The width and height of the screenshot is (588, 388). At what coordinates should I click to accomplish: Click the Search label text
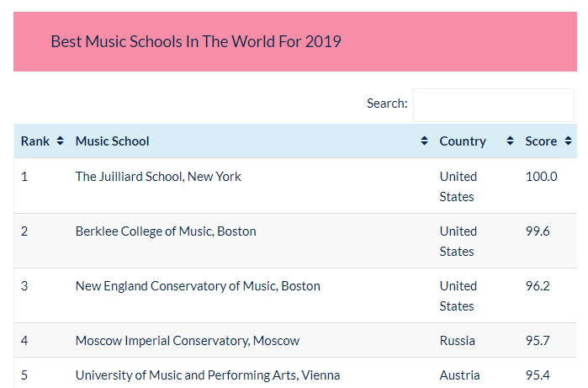(387, 104)
